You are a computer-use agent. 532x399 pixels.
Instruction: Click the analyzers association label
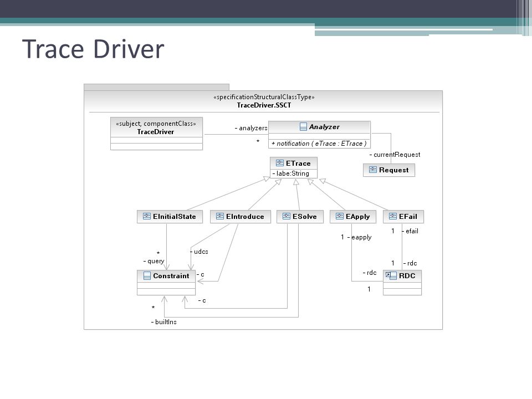click(251, 128)
